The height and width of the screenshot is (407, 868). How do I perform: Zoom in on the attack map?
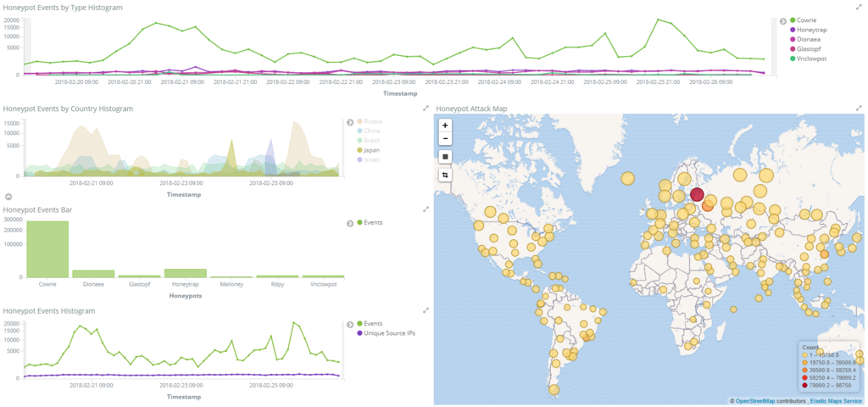[445, 125]
